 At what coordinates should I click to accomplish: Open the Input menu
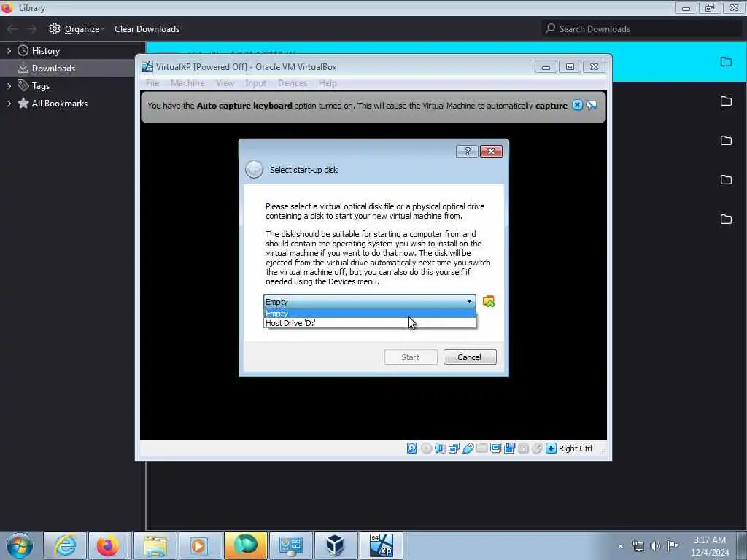coord(256,83)
